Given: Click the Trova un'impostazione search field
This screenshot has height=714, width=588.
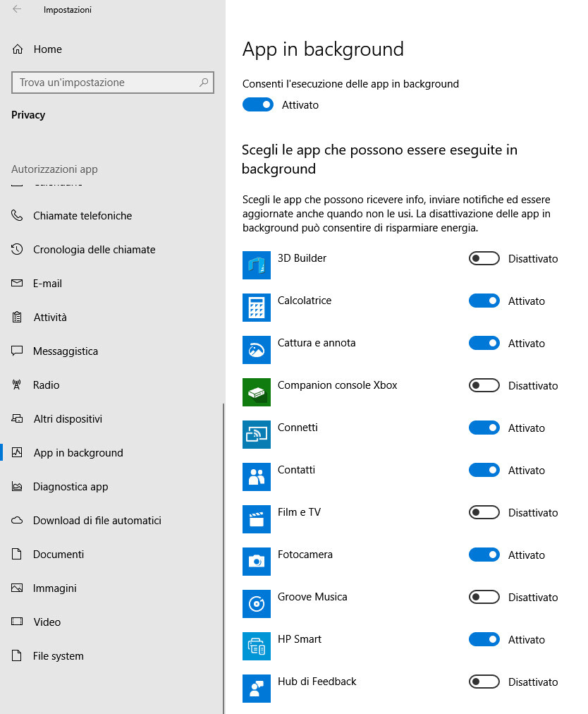Looking at the screenshot, I should [112, 83].
